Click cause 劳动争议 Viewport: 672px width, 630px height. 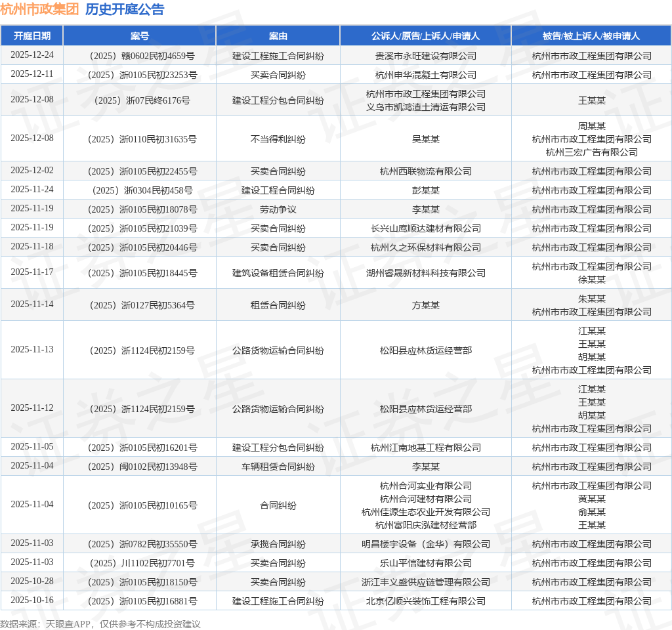pos(278,209)
